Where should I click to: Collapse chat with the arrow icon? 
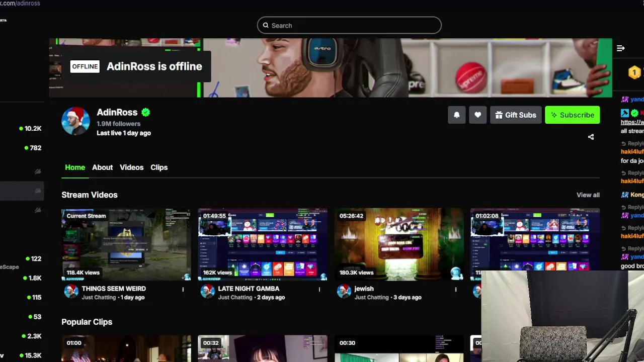620,48
